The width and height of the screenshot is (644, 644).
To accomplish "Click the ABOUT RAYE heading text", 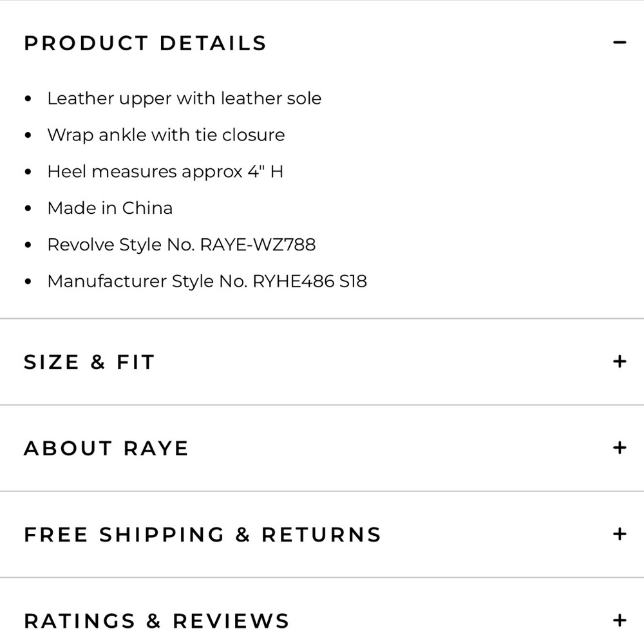I will pos(106,448).
